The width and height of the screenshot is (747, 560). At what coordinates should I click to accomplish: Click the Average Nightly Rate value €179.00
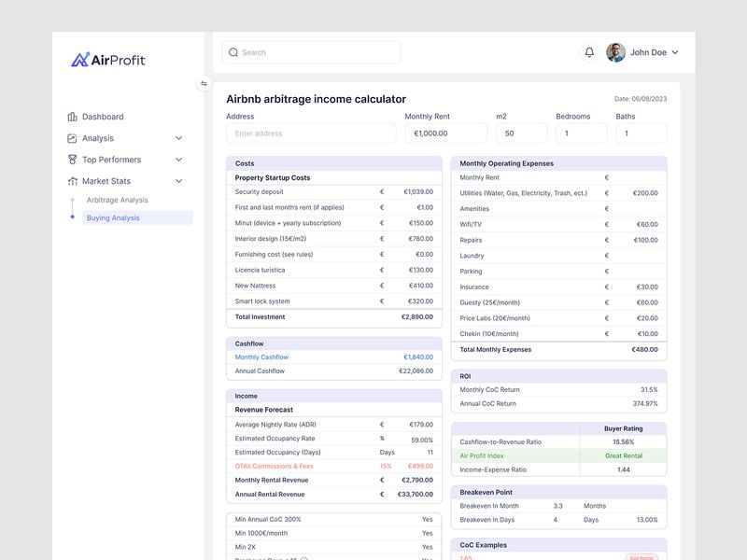[421, 425]
